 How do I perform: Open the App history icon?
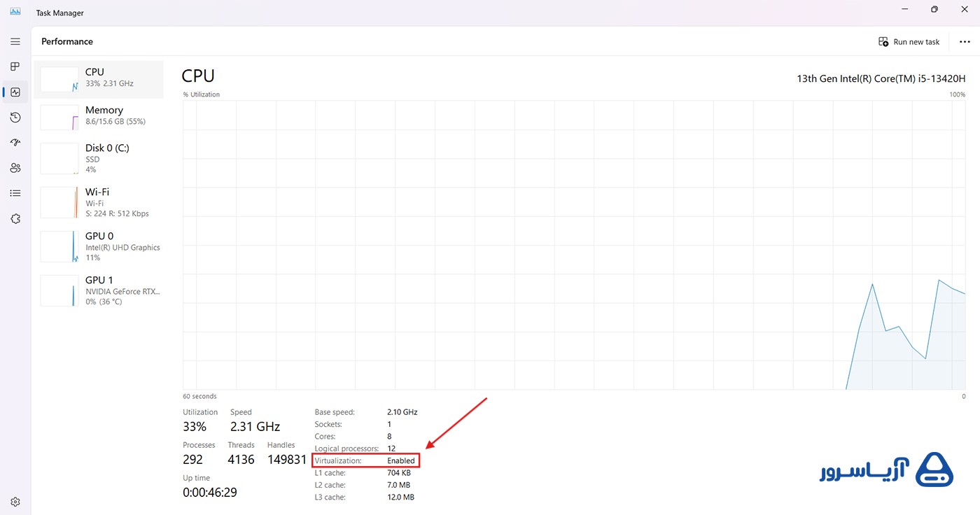click(x=15, y=118)
